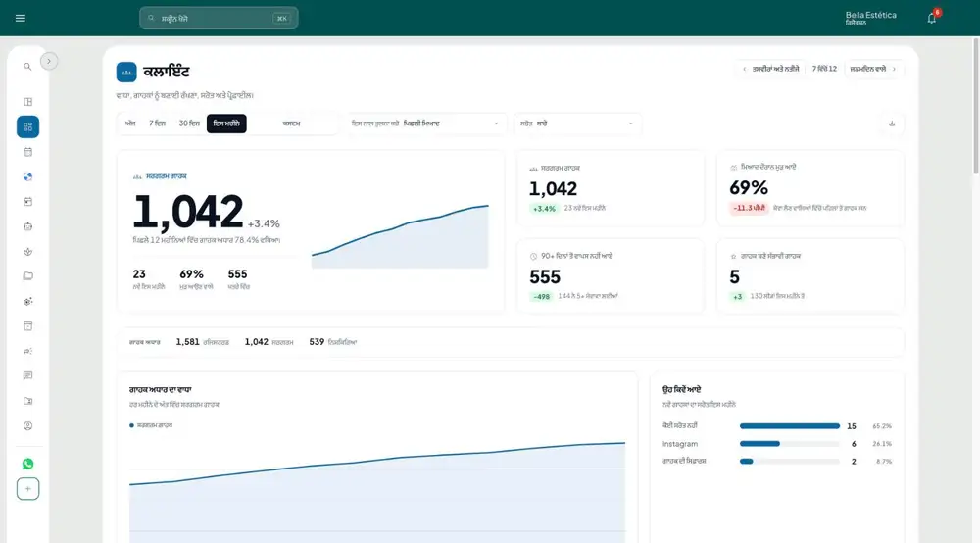
Task: Open the lotus flower icon in sidebar
Action: (x=27, y=252)
